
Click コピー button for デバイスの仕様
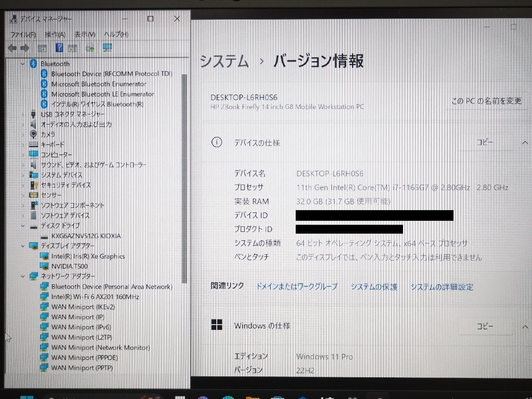(x=485, y=142)
